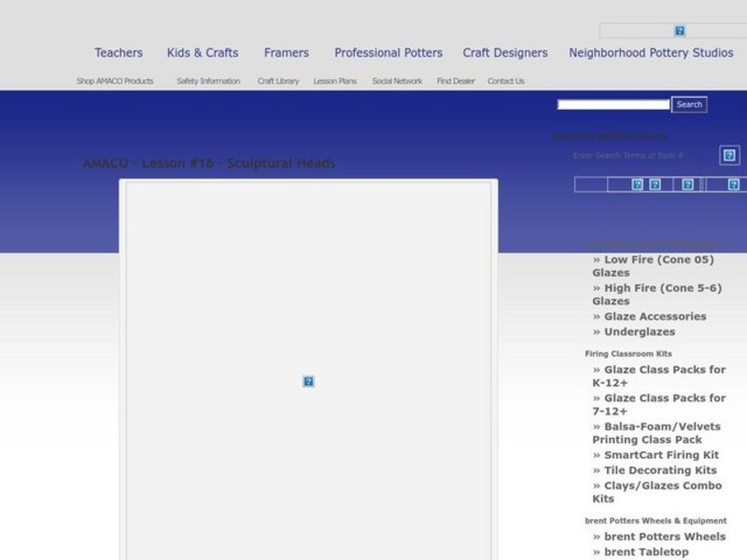
Task: Click the leftmost icon in the four-icon row
Action: [638, 185]
